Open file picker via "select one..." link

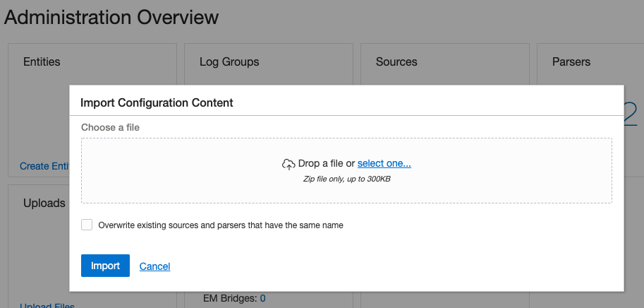point(384,163)
